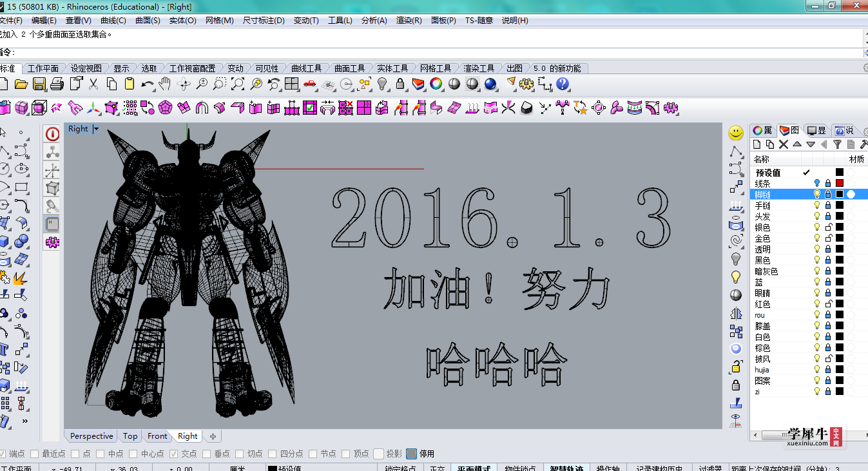
Task: Select the Zoom Window tool with dashed box
Action: coord(220,84)
